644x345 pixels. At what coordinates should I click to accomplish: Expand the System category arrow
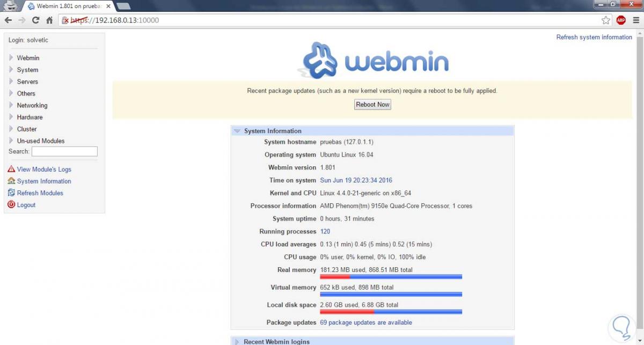click(11, 69)
